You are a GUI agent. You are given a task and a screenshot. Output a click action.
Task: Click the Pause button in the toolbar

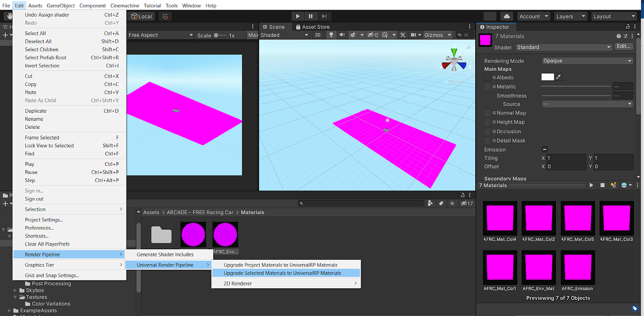coord(310,15)
